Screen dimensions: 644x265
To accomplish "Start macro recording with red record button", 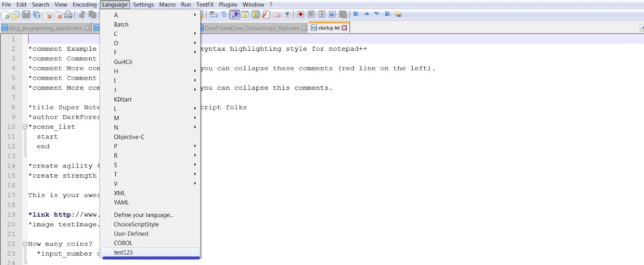I will point(301,14).
